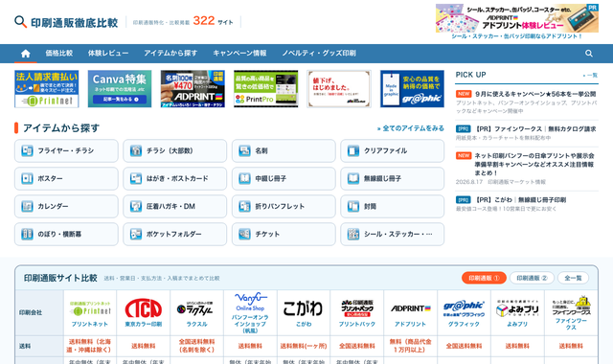Click the ADPRINT 名刺100枚 ¥470 banner

193,89
